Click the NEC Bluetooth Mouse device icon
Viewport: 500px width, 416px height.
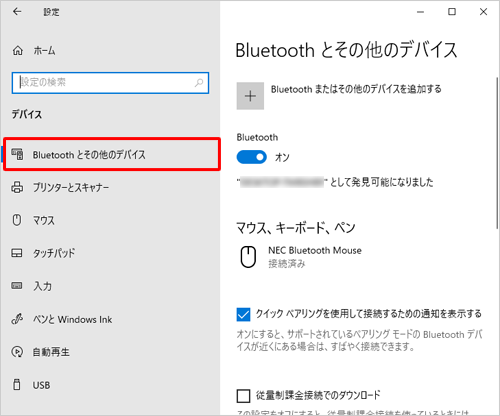pos(248,257)
